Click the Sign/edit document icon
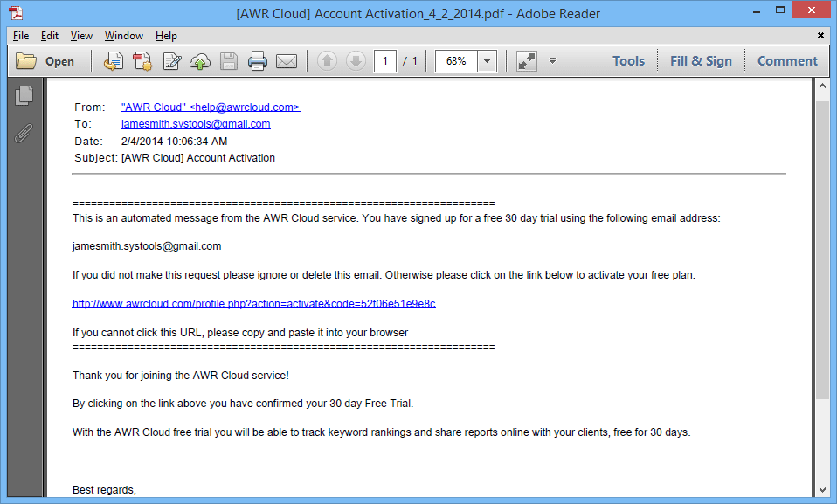Image resolution: width=837 pixels, height=504 pixels. (x=172, y=61)
